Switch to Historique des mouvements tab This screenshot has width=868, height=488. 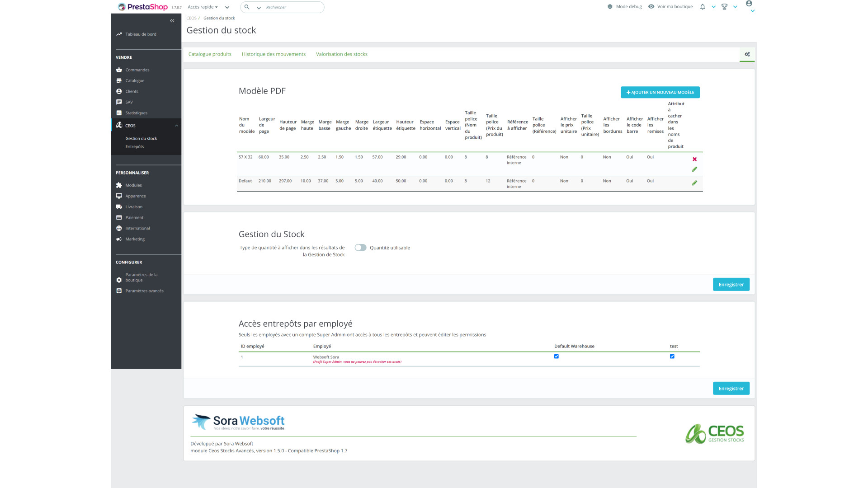tap(274, 54)
